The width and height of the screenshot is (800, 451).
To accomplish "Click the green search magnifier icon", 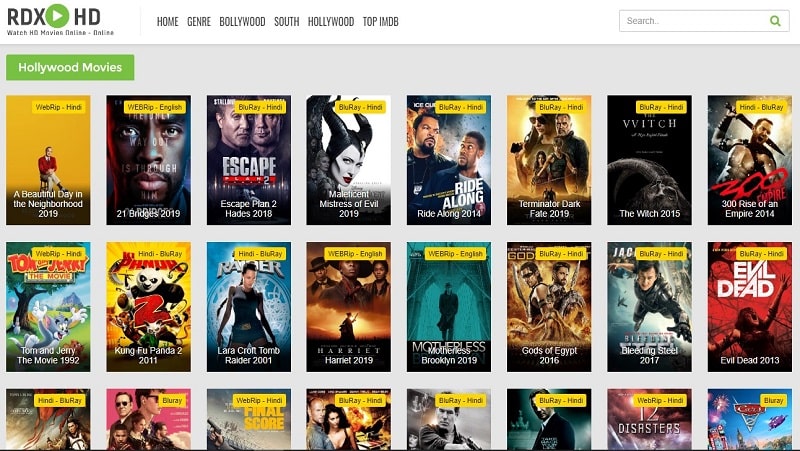I will point(775,21).
